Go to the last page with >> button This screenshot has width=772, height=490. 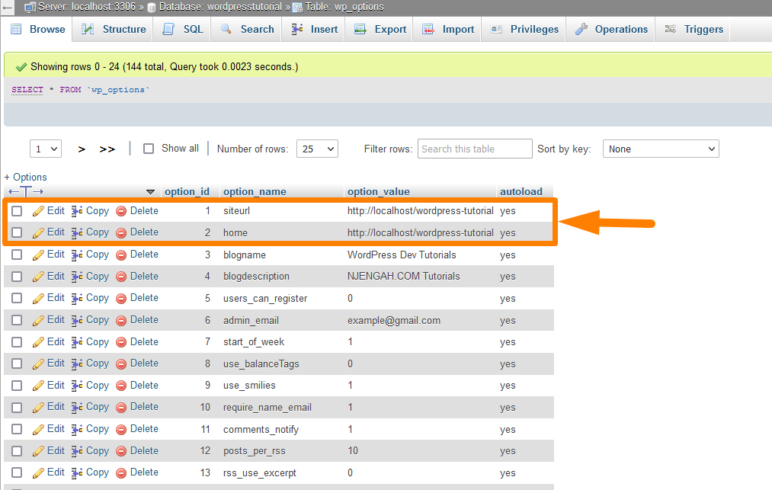(107, 149)
